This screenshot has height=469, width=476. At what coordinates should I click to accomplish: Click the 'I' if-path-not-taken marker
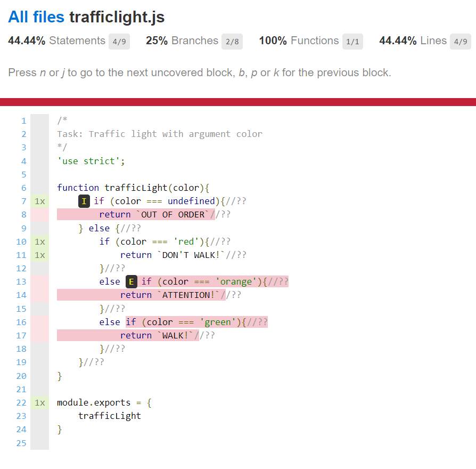84,201
